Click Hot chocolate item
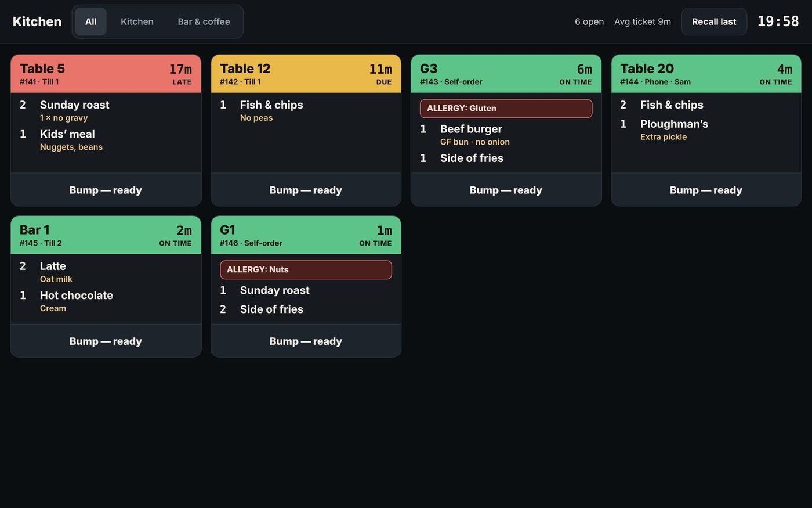This screenshot has width=812, height=508. pos(77,296)
